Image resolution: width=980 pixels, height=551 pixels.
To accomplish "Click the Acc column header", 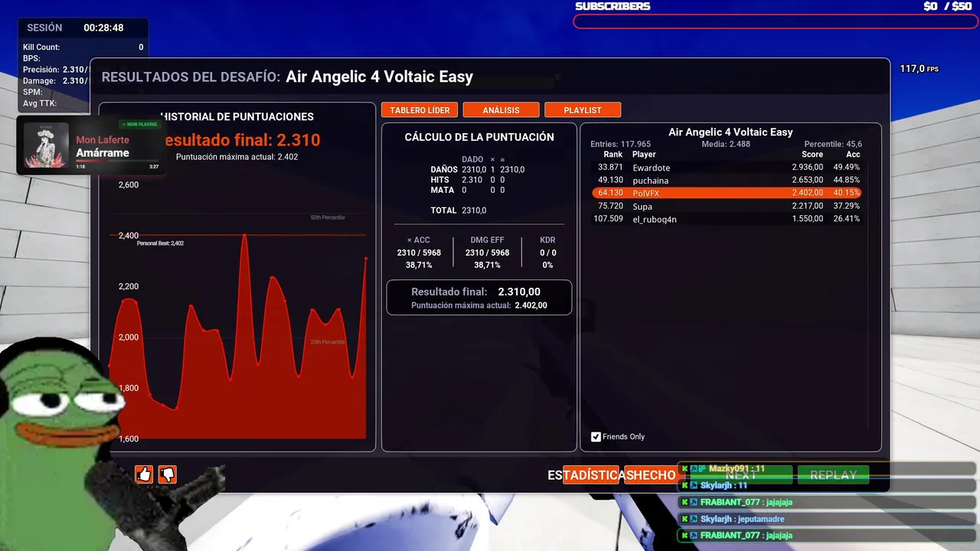I will click(x=853, y=155).
